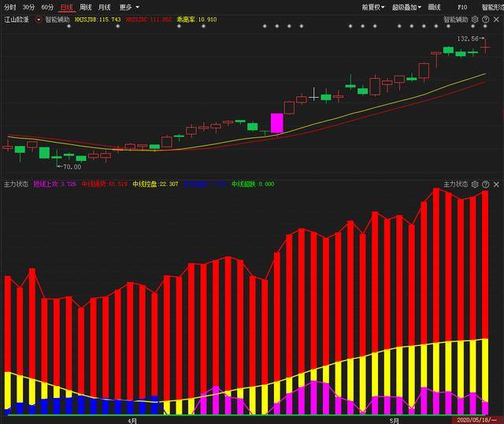Click the 画线 drawing tools button
Viewport: 504px width, 424px height.
[x=434, y=6]
